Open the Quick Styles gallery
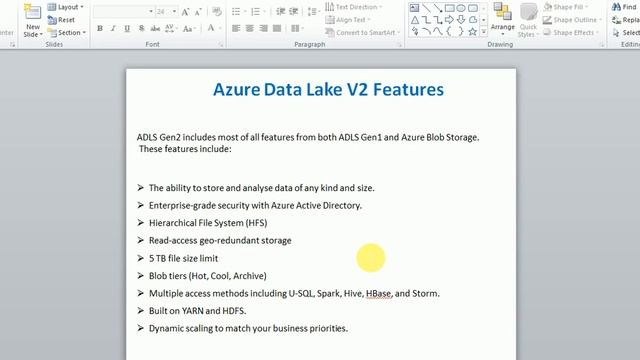This screenshot has width=640, height=360. point(528,20)
